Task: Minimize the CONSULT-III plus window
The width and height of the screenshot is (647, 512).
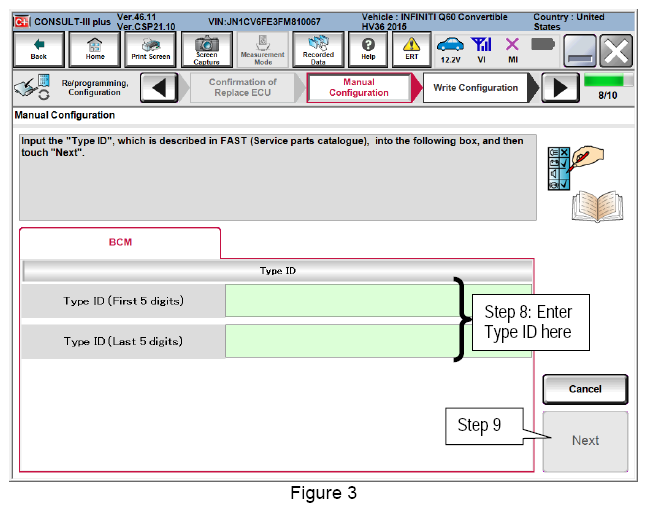Action: pos(580,51)
